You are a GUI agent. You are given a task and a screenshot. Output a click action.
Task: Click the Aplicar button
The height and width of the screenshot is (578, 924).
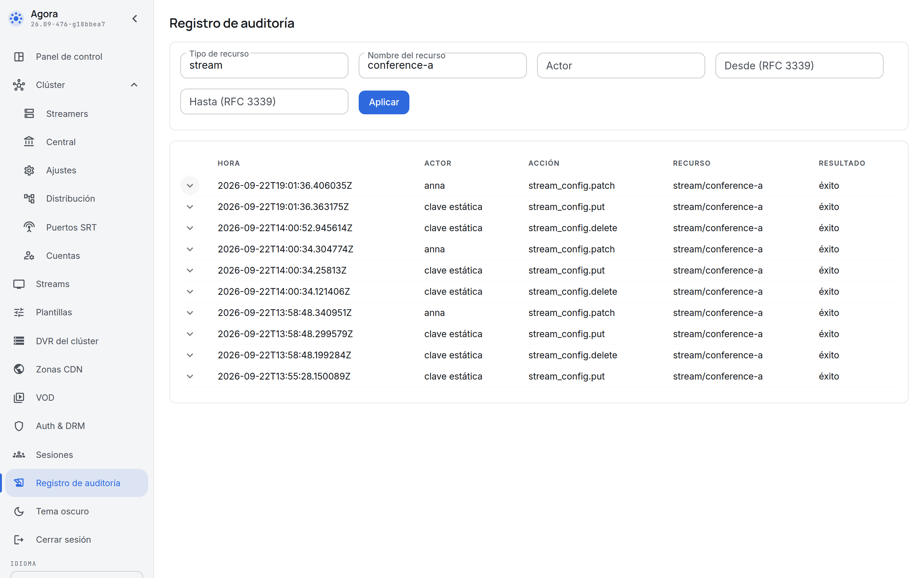384,102
